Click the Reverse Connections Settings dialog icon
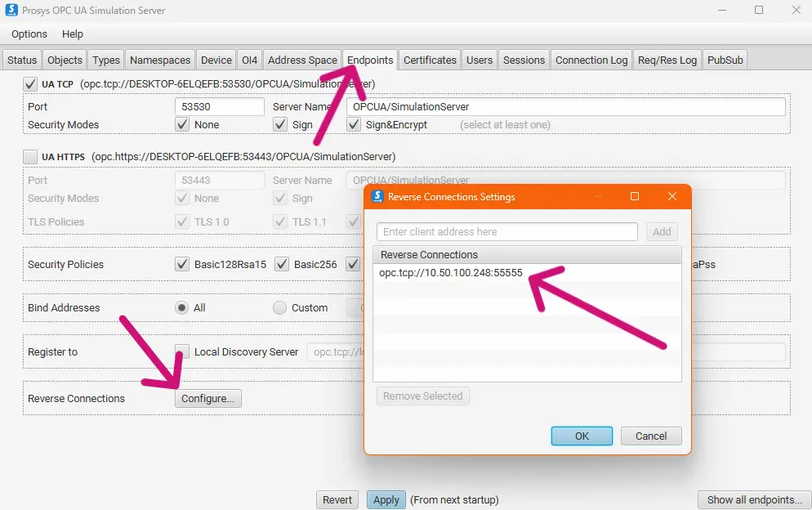 pyautogui.click(x=377, y=196)
